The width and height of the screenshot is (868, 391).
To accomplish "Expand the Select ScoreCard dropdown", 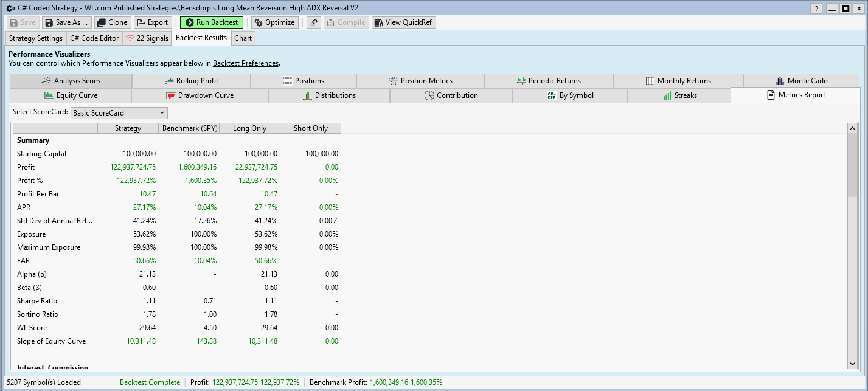I will point(119,113).
